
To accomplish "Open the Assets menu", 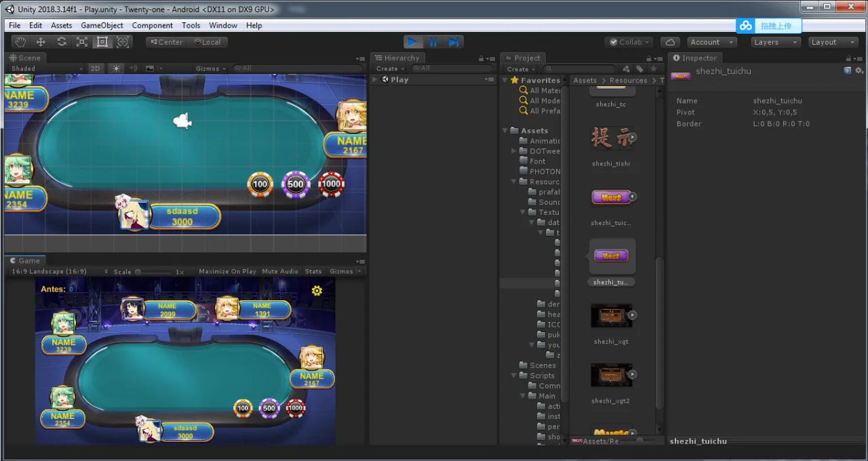I will pos(61,25).
